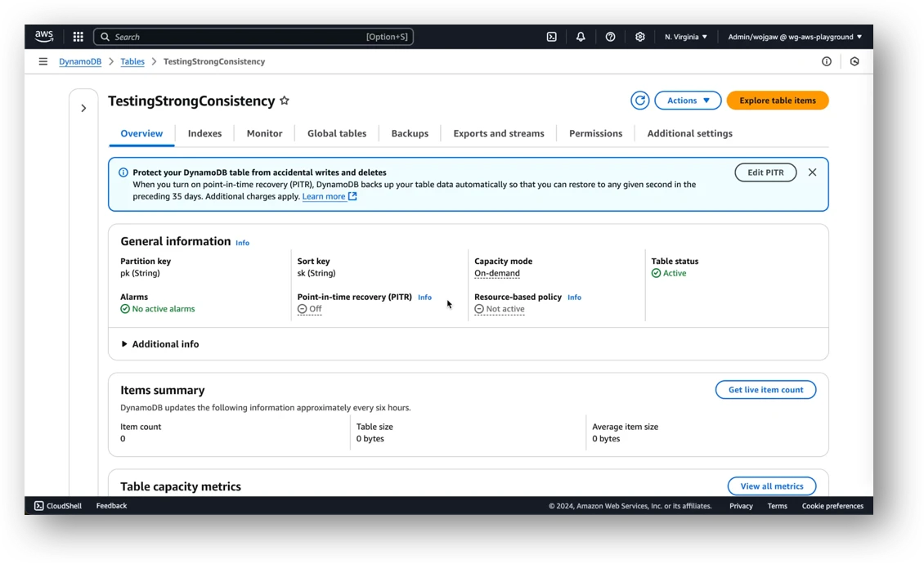Screen dimensions: 924x564
Task: Dismiss the PITR info banner
Action: [x=813, y=172]
